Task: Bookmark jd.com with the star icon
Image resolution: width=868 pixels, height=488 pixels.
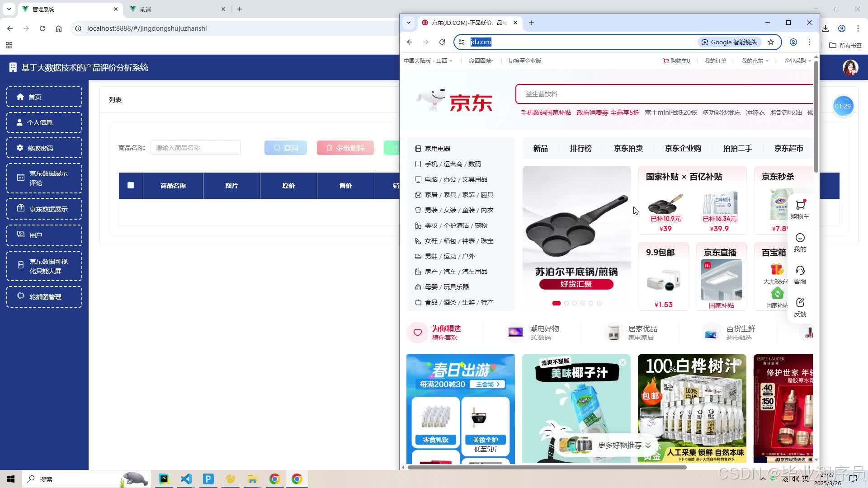Action: [x=771, y=42]
